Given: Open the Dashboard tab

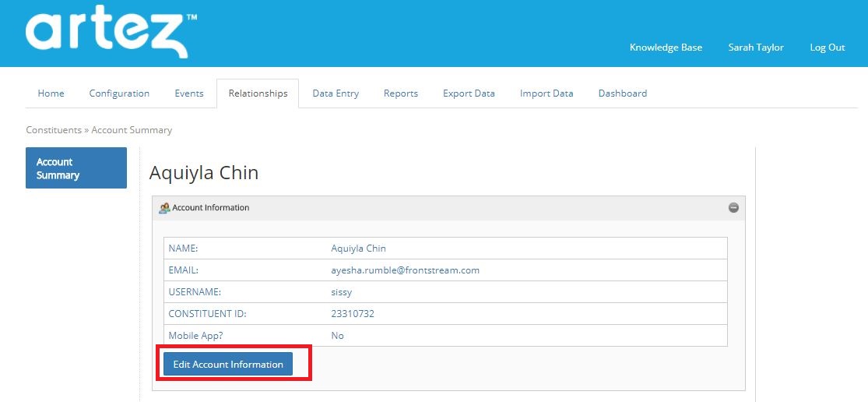Looking at the screenshot, I should pos(623,93).
